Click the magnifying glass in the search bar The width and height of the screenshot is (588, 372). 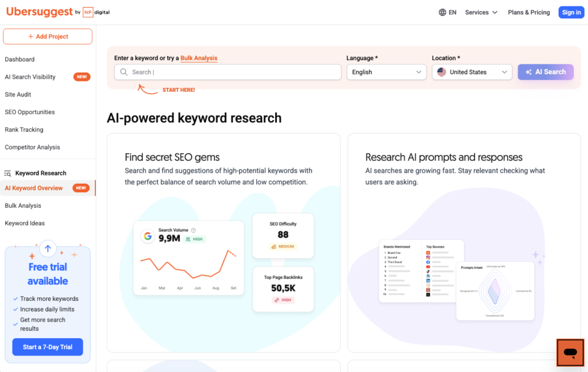pyautogui.click(x=123, y=72)
